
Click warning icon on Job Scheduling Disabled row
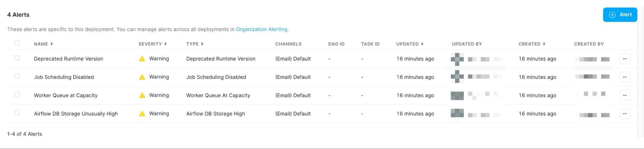(142, 77)
